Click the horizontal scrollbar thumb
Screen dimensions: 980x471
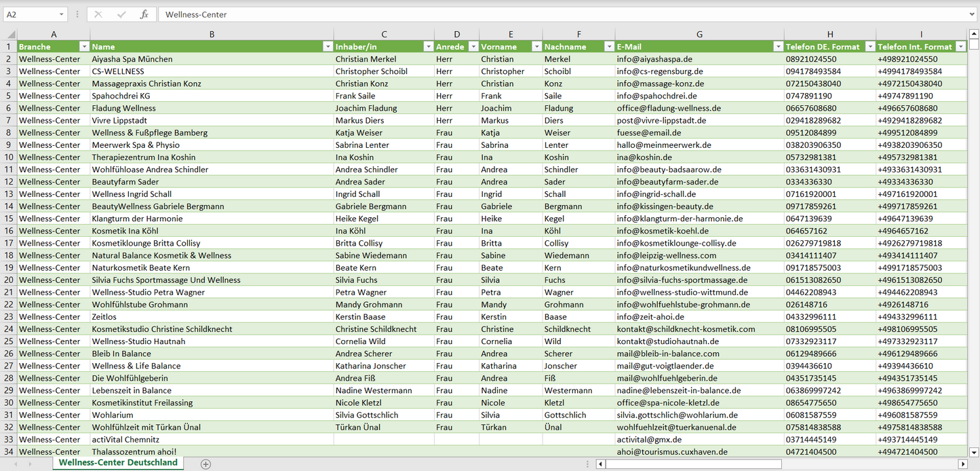point(692,464)
